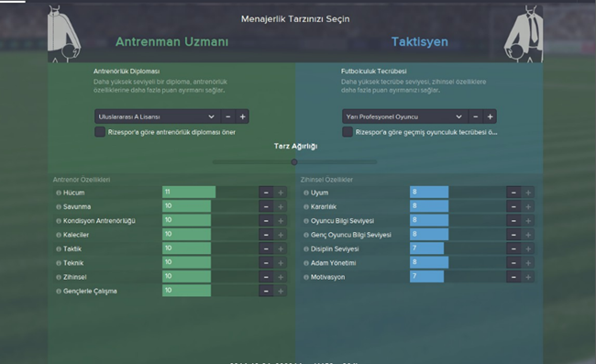
Task: Click info icon next to Taktik
Action: 59,248
